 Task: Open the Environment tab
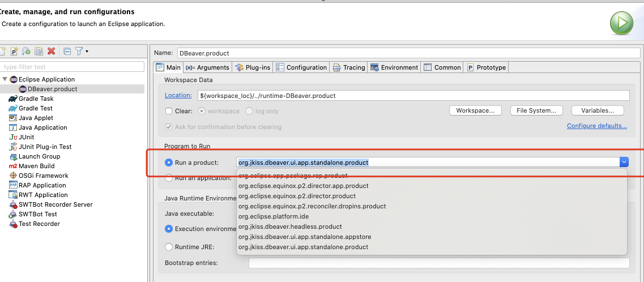coord(395,67)
